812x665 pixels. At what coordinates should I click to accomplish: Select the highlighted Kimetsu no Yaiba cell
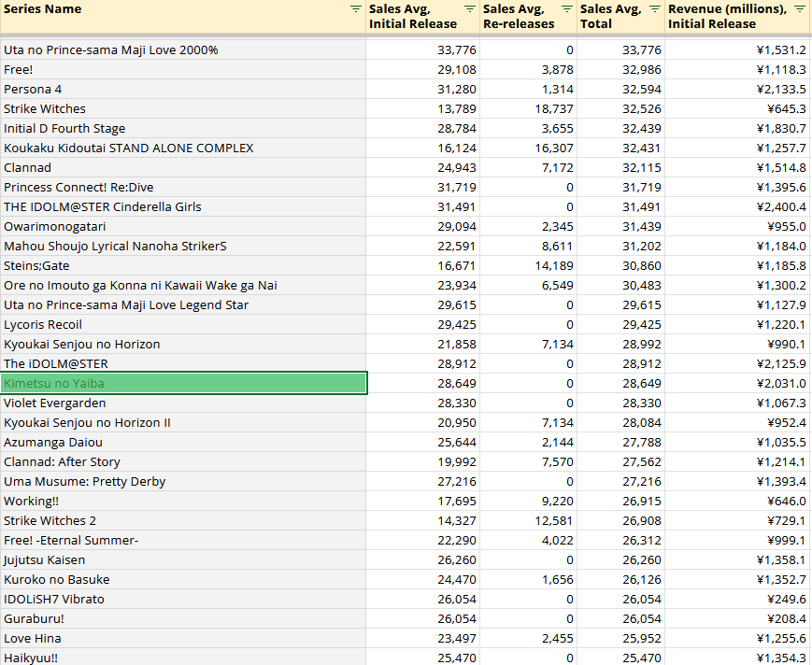click(184, 384)
